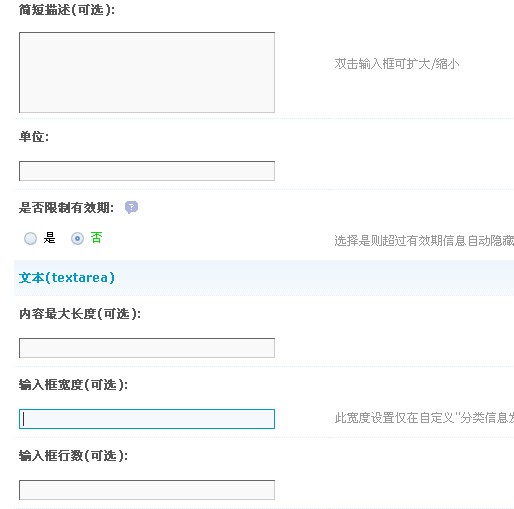Click the hint text starting 此宽度设置仅在
The height and width of the screenshot is (509, 514).
point(424,417)
